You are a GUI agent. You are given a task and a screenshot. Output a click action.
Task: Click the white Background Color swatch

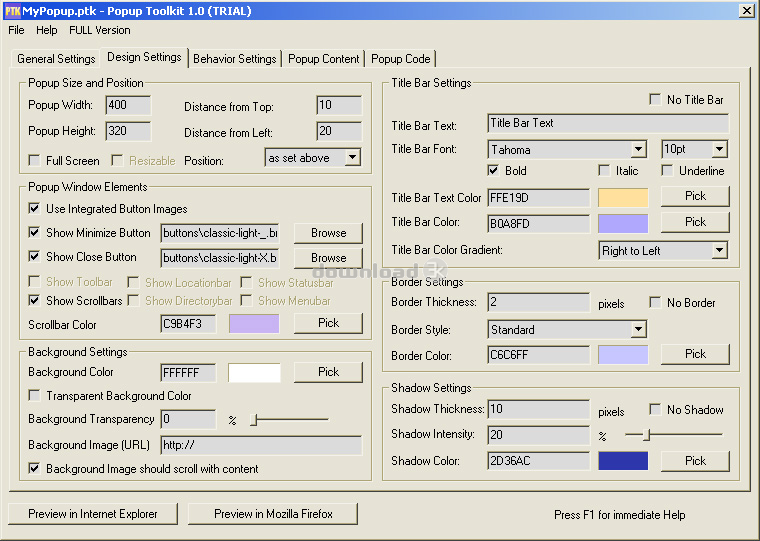[254, 373]
